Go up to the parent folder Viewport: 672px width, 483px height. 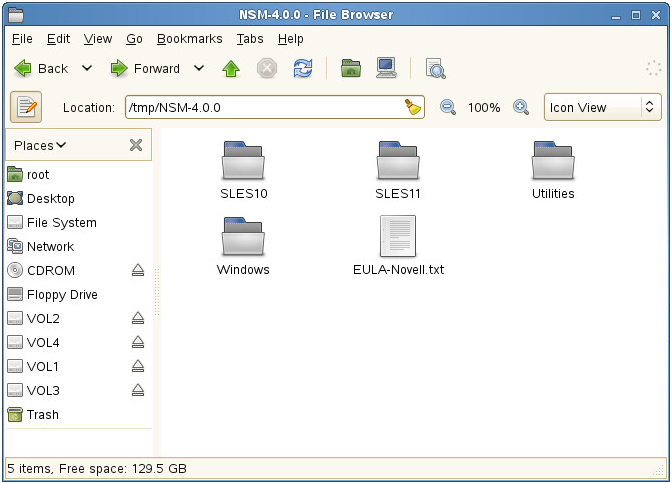pos(231,69)
